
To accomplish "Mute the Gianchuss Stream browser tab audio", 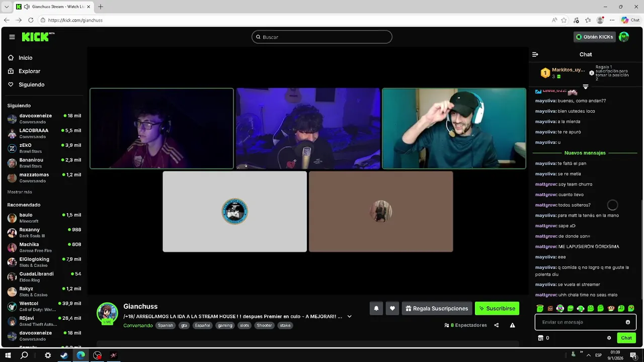I will point(27,7).
